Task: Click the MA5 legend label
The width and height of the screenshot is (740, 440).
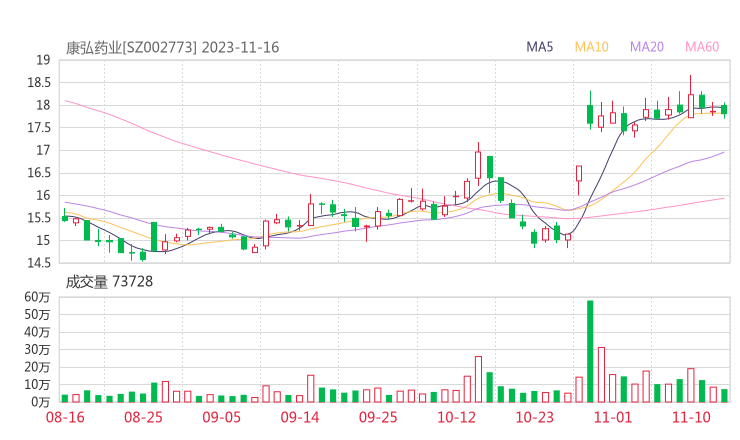Action: (x=539, y=47)
